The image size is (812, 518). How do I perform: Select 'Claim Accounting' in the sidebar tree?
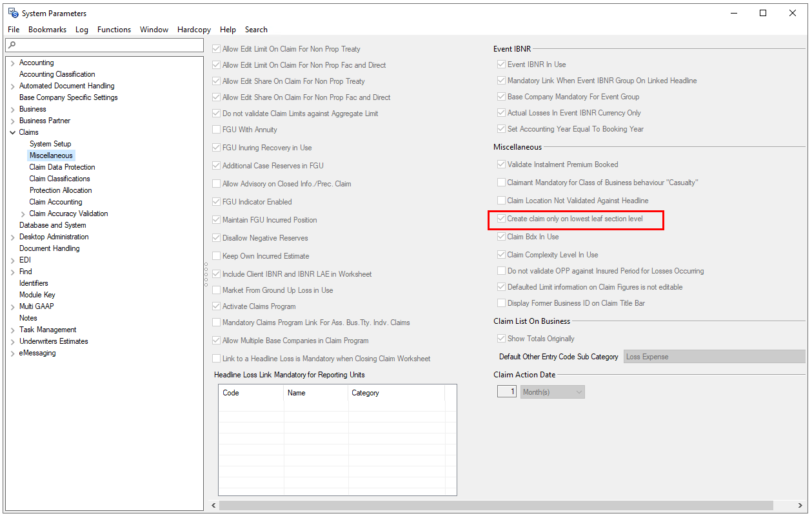pos(55,202)
